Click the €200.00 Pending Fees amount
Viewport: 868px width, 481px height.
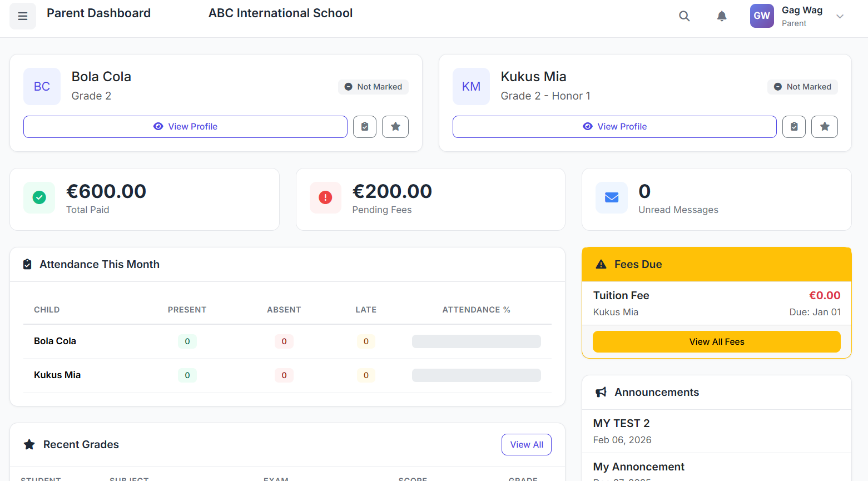click(392, 191)
